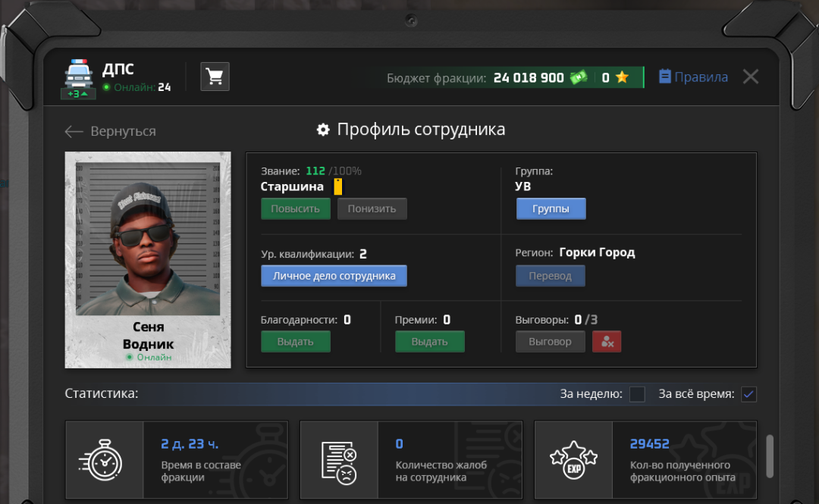This screenshot has width=819, height=504.
Task: Toggle the За всё время checkbox
Action: pos(748,394)
